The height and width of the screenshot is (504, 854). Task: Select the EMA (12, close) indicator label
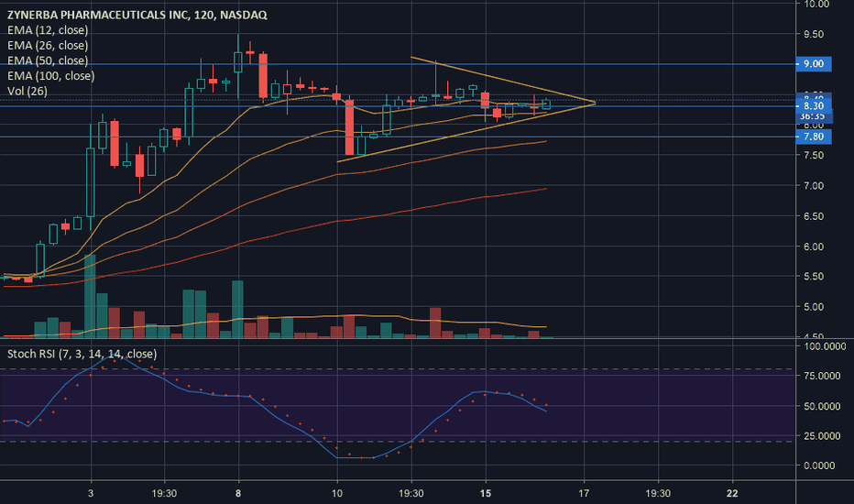pos(48,30)
